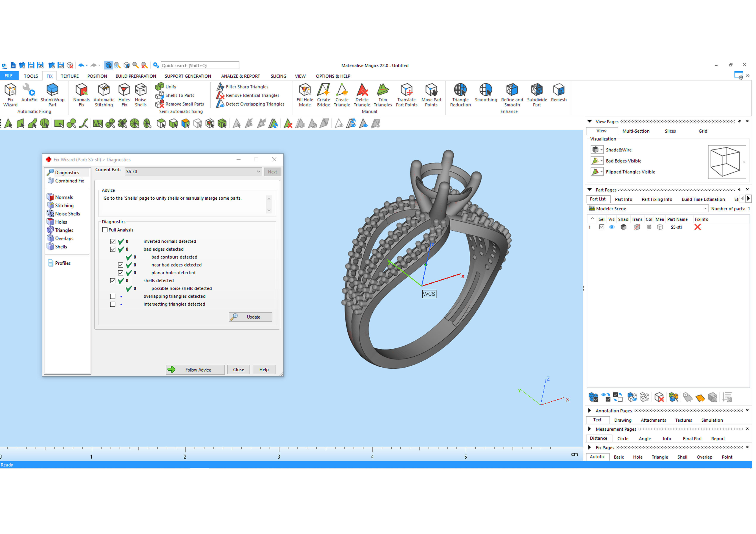Collapse the View Pages panel
Viewport: 756px width, 534px height.
[x=590, y=121]
